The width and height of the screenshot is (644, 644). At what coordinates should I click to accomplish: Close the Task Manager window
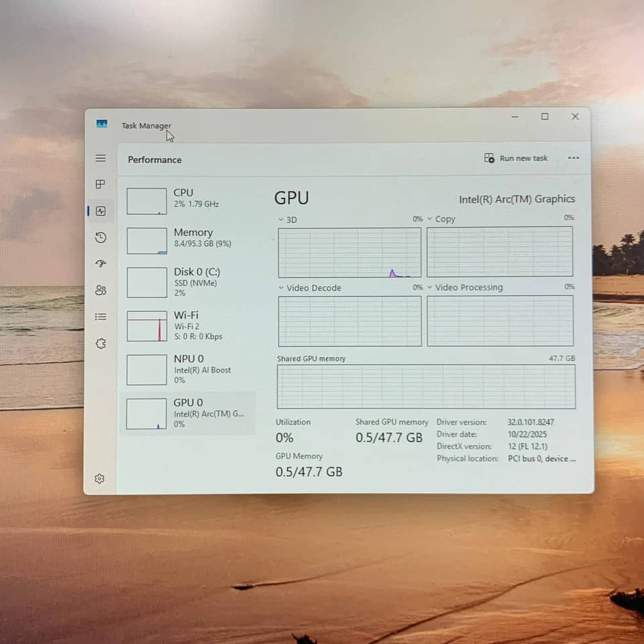[575, 116]
